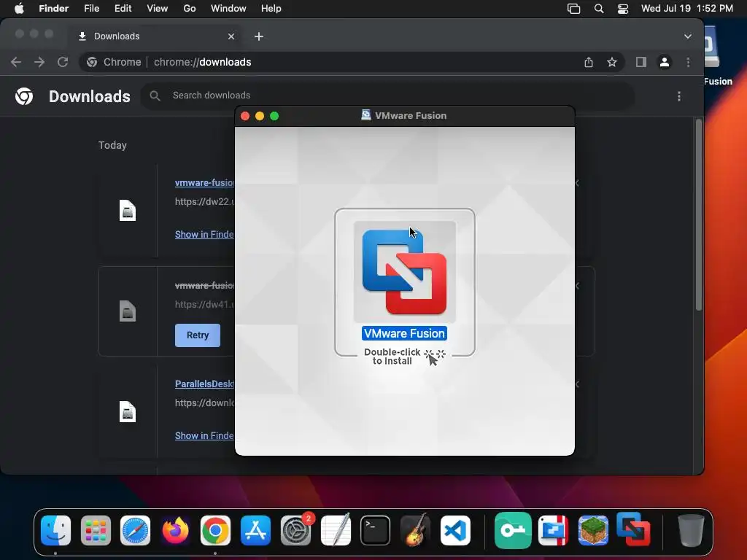Open the Downloads page more actions menu
The image size is (747, 560).
pos(679,96)
